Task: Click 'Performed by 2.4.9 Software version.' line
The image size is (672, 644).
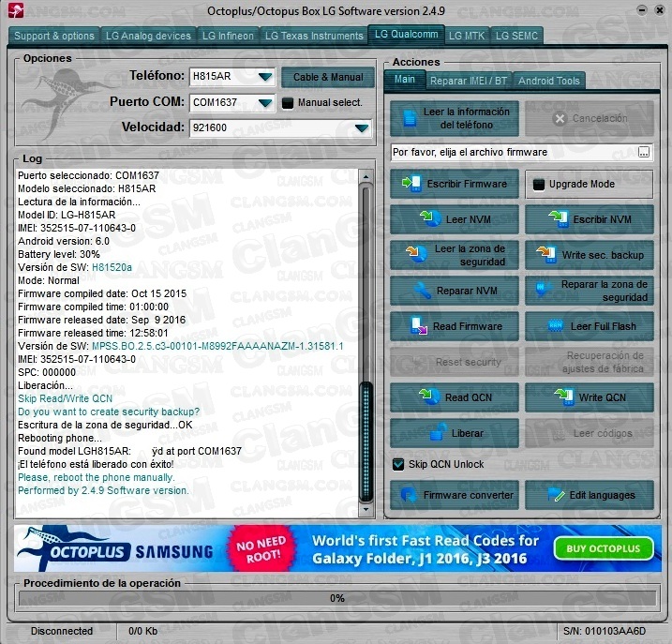Action: click(103, 491)
